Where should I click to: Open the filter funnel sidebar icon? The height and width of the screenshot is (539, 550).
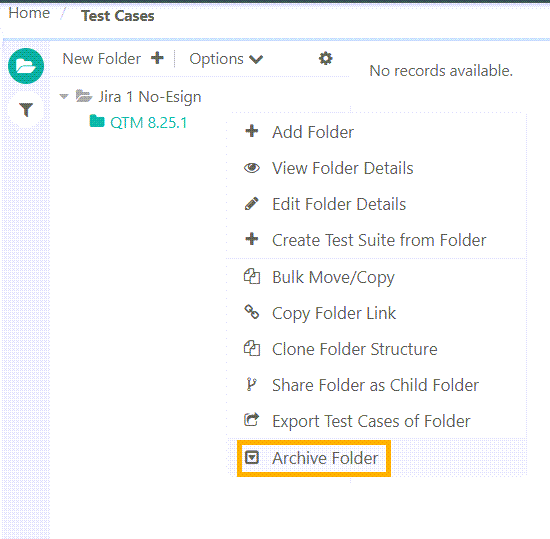[x=26, y=110]
